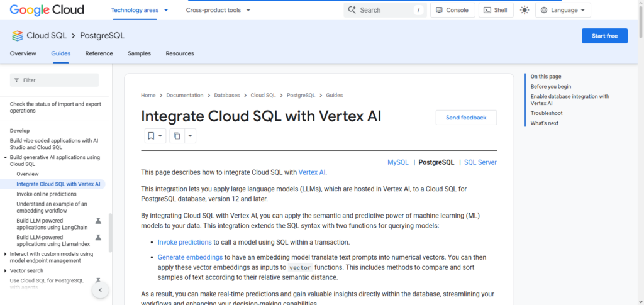This screenshot has width=644, height=305.
Task: Open the Cloud Shell button
Action: coord(496,10)
